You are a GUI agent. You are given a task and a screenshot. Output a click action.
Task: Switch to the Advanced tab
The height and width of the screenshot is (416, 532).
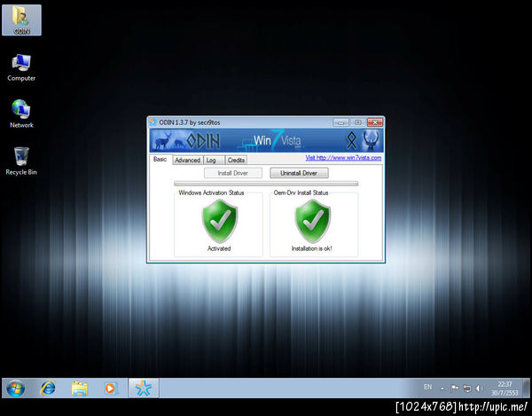pyautogui.click(x=188, y=161)
